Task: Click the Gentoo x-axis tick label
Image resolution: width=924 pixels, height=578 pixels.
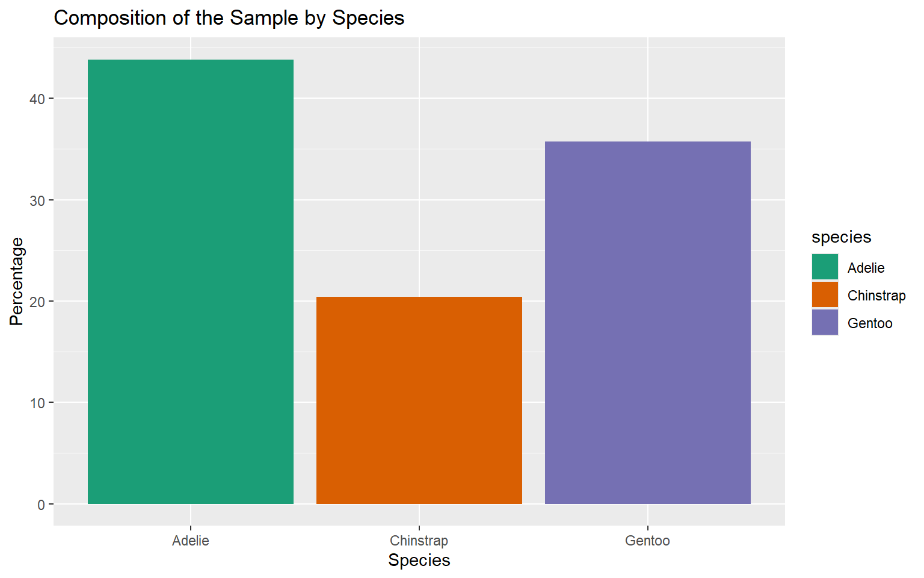Action: [647, 541]
